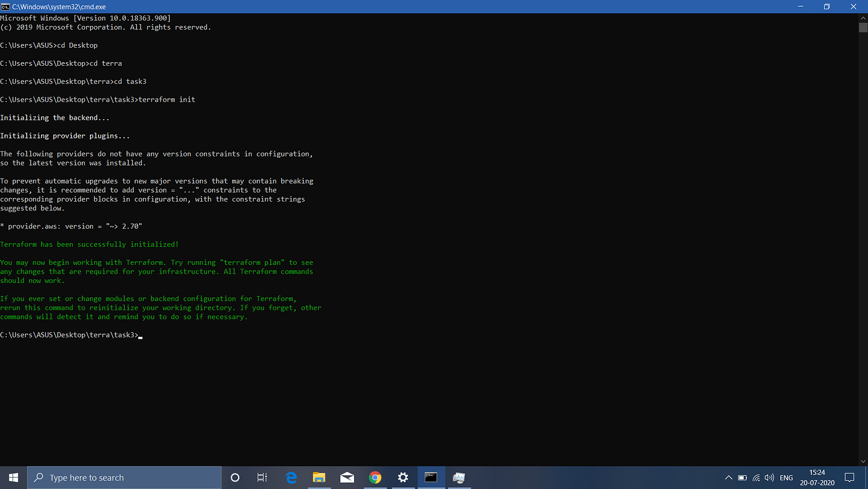Click the cmd.exe title bar icon

click(5, 6)
